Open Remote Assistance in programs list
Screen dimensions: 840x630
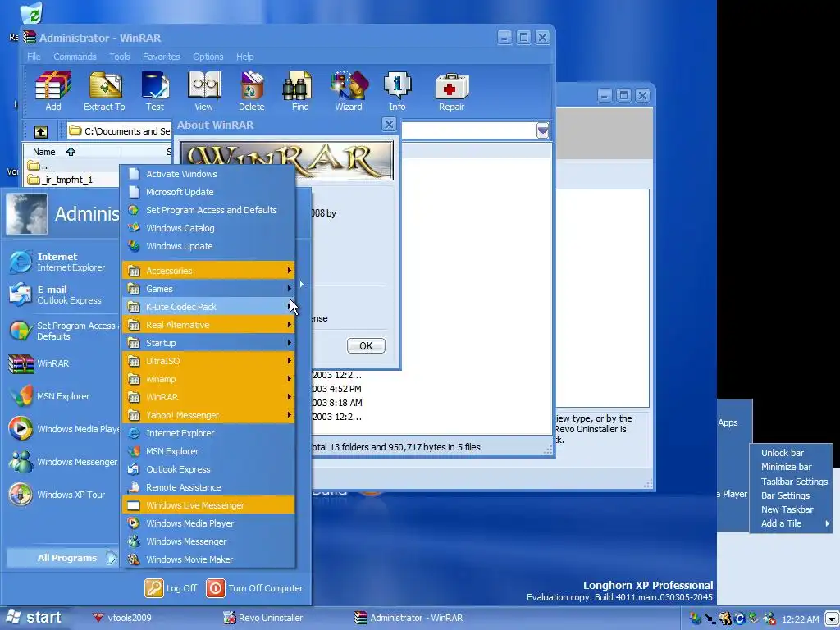(209, 487)
